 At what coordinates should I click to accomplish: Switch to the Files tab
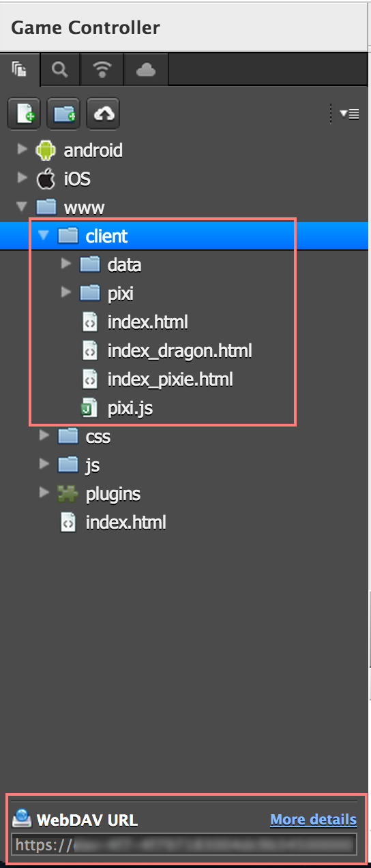[20, 69]
